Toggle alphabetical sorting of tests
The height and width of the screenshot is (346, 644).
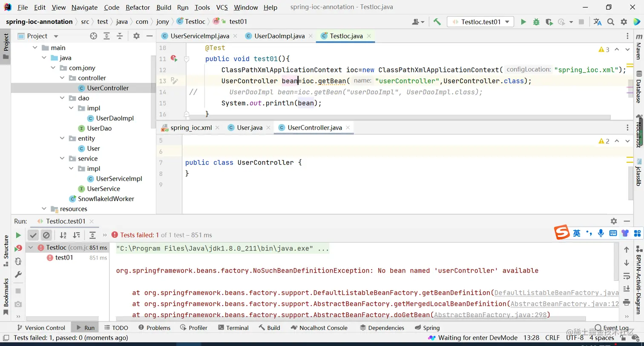click(63, 235)
